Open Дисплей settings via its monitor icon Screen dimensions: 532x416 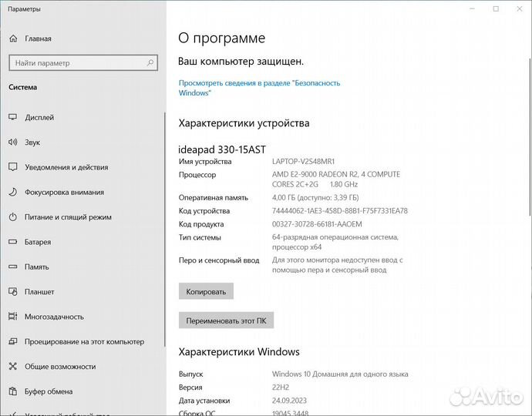12,118
